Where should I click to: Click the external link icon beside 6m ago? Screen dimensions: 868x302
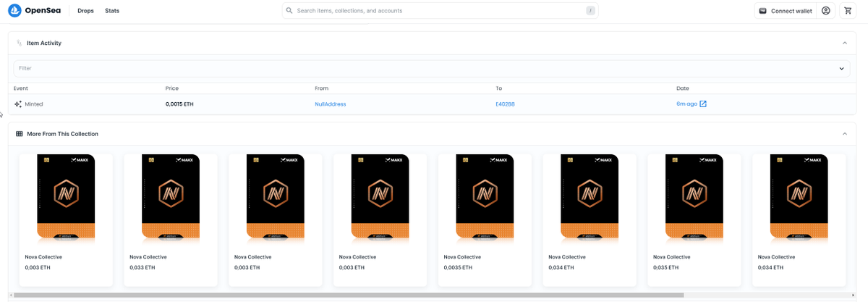[x=703, y=104]
